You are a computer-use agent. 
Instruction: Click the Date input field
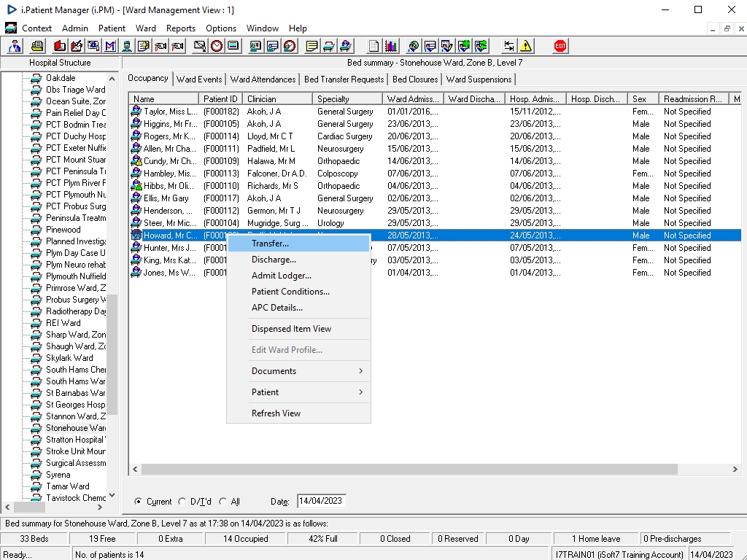322,501
